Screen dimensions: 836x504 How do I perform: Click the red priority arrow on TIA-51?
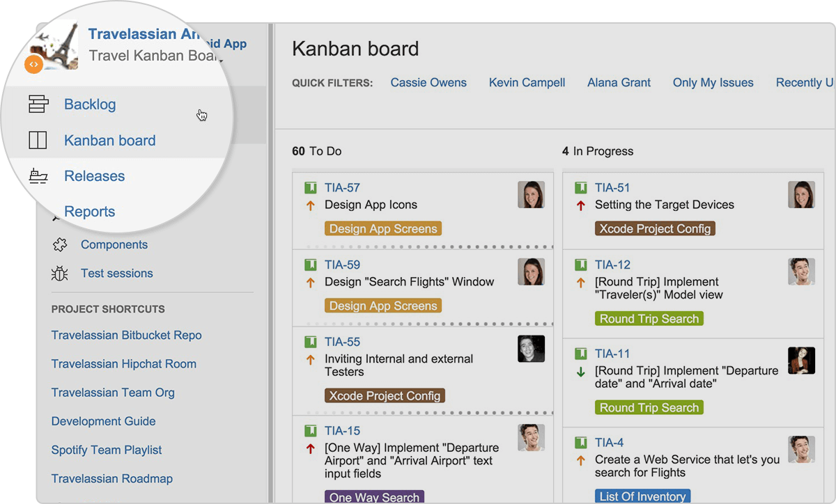(581, 205)
